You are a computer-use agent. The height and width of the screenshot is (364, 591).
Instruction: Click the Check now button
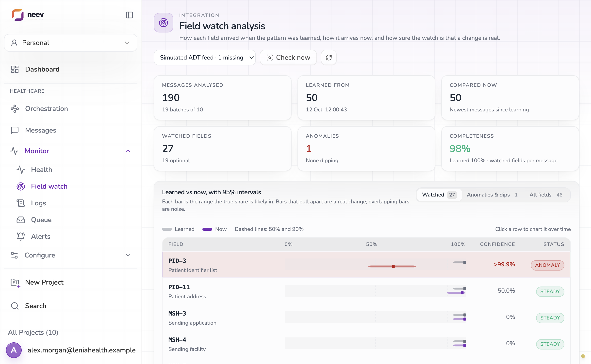tap(288, 58)
